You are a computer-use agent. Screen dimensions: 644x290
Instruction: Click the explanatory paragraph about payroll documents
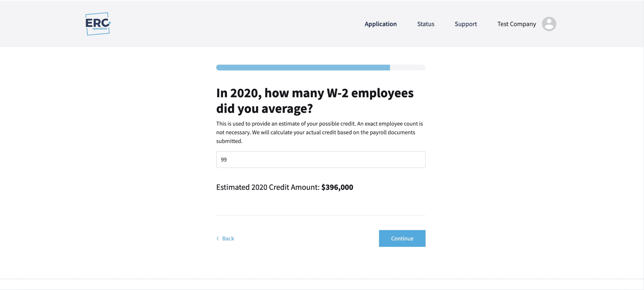[319, 132]
